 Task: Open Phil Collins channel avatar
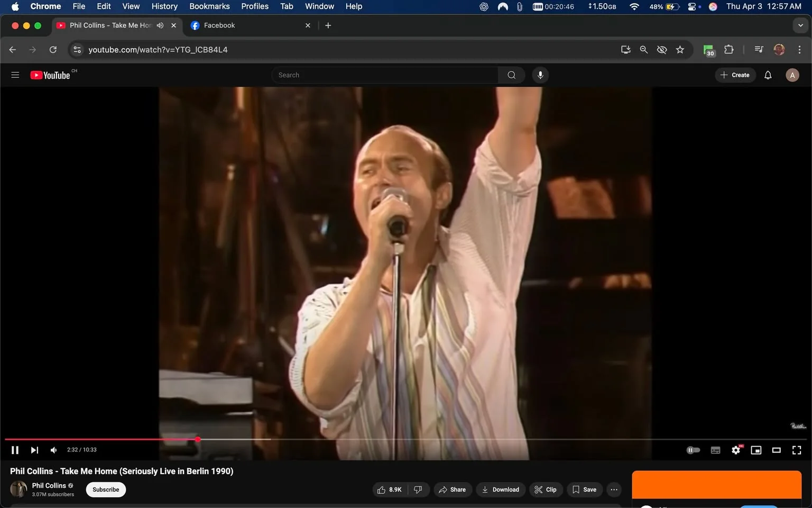tap(19, 489)
